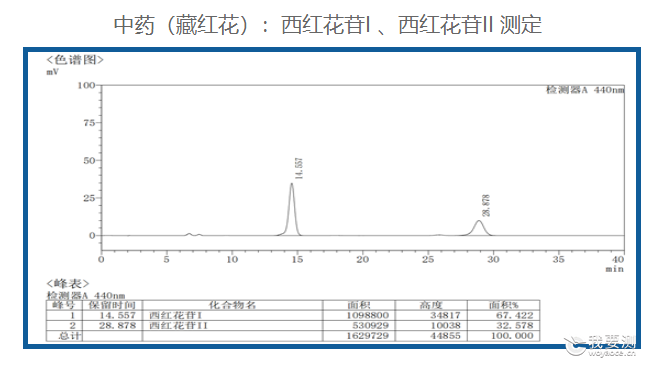Select the <色谱图> section heading
The width and height of the screenshot is (659, 368).
(x=75, y=60)
